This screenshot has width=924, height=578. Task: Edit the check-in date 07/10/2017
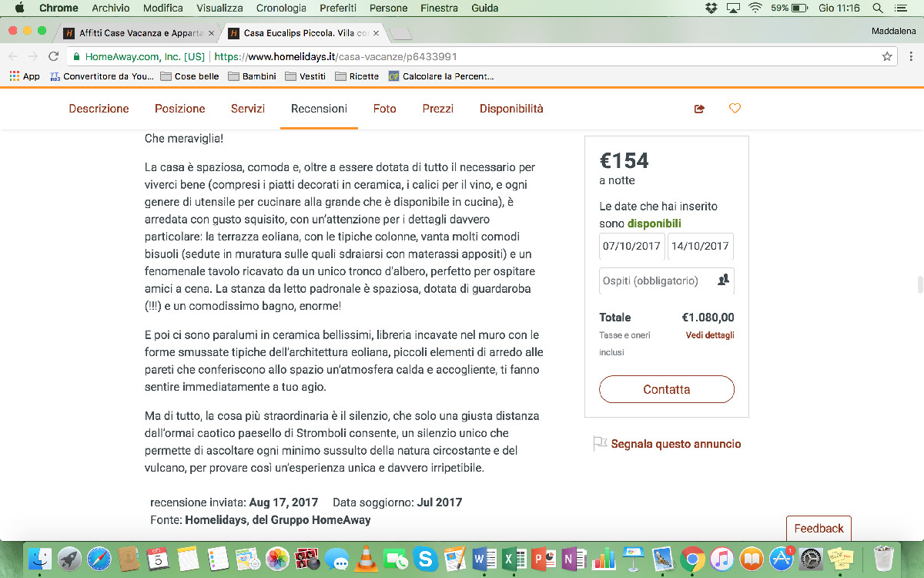click(x=631, y=246)
